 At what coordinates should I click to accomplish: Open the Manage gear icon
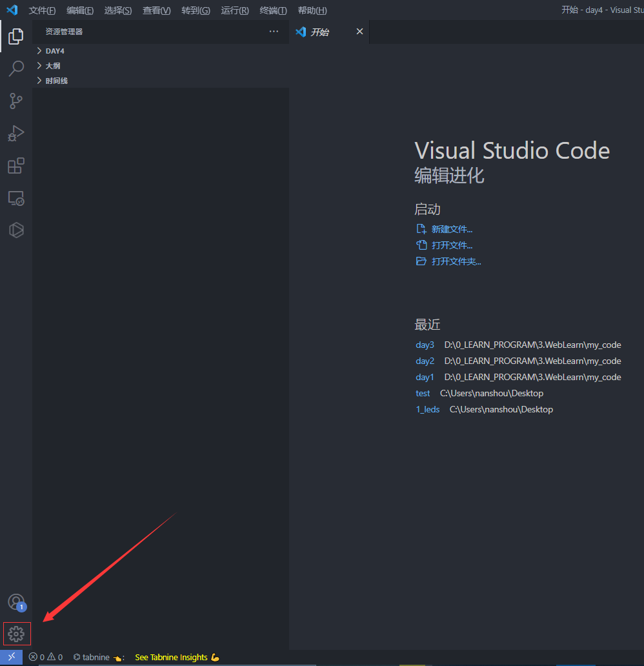click(16, 634)
